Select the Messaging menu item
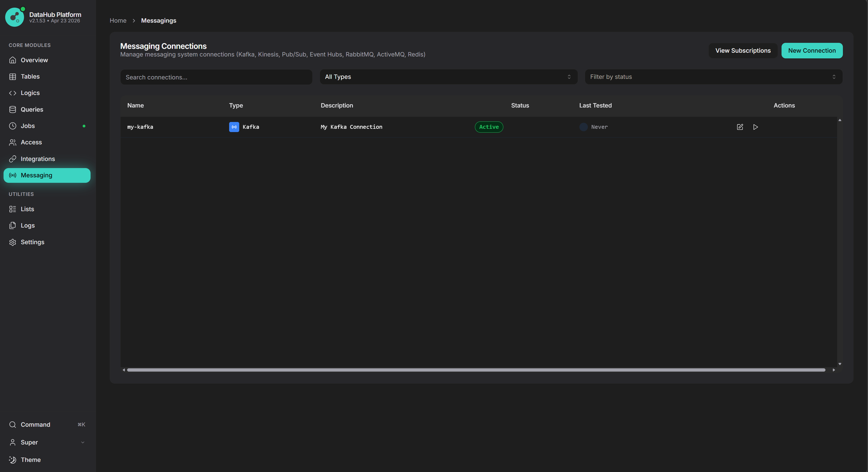Image resolution: width=868 pixels, height=472 pixels. (47, 175)
